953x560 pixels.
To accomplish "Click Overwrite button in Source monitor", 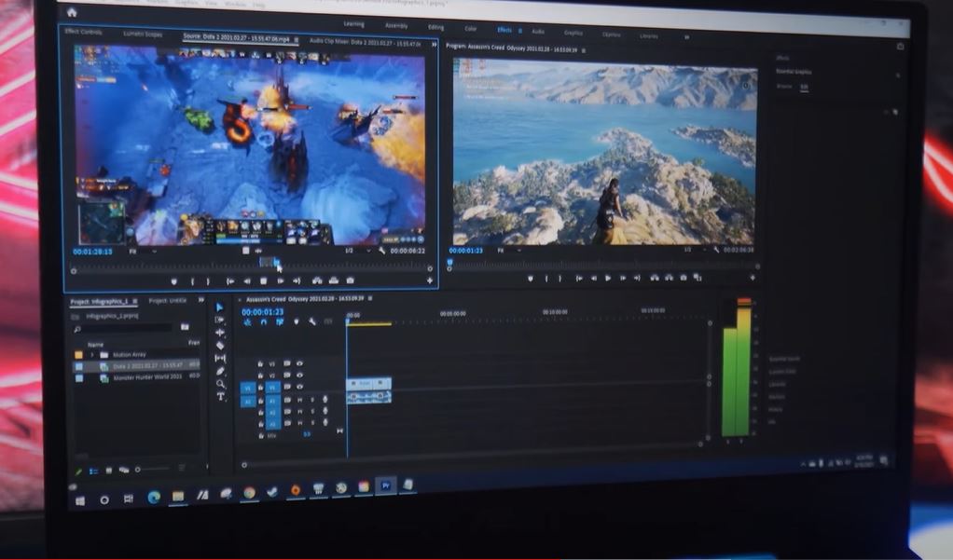I will (x=334, y=280).
